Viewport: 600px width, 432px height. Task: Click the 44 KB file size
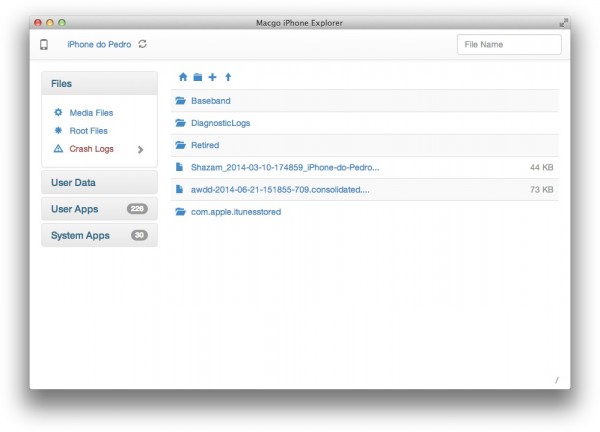[541, 167]
